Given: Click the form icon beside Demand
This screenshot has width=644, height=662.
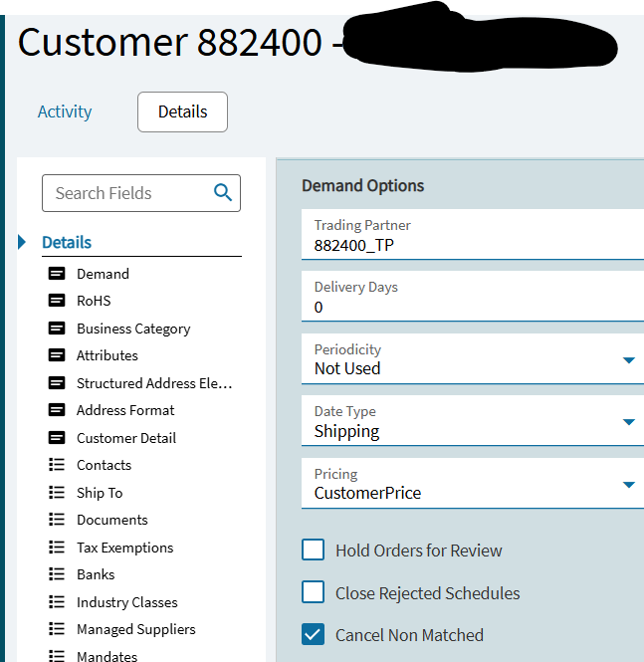Looking at the screenshot, I should pos(57,274).
